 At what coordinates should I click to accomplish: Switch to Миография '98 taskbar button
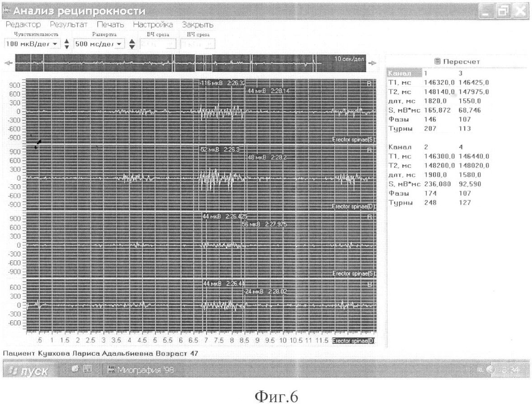(140, 371)
